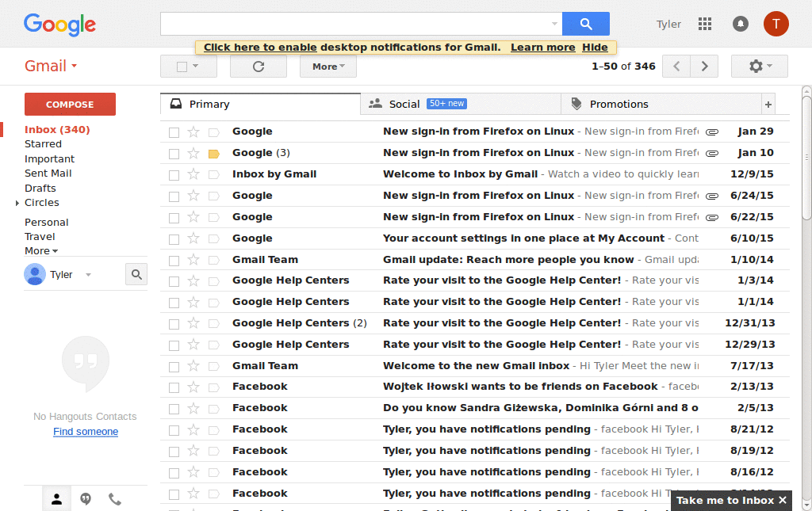
Task: Select the Gmail Team 1/10/14 checkbox
Action: tap(174, 260)
